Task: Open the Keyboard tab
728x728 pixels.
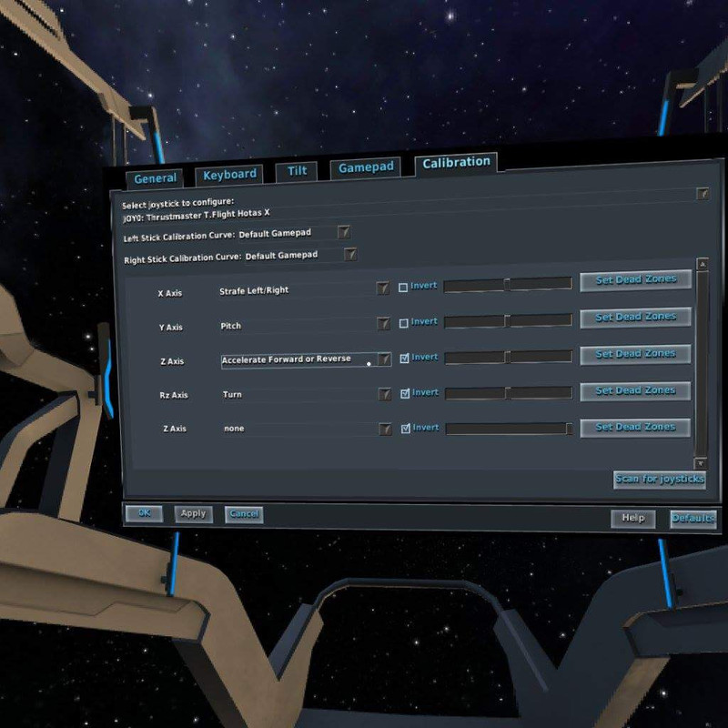Action: (229, 175)
